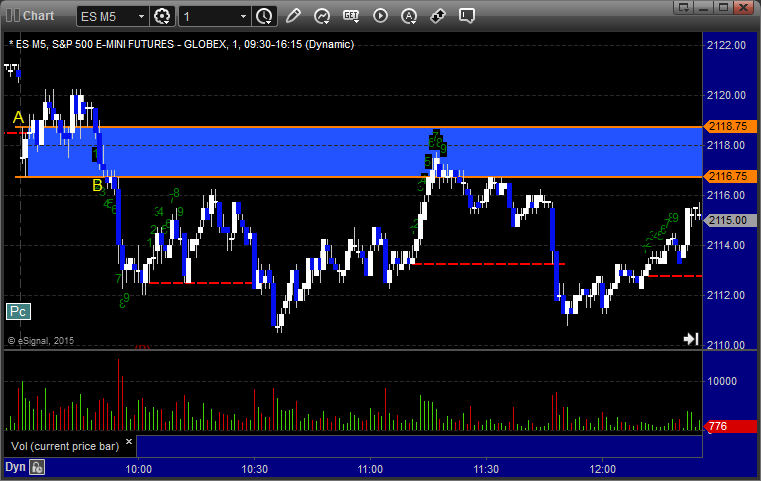
Task: Expand the interval dropdown showing 1
Action: point(244,17)
